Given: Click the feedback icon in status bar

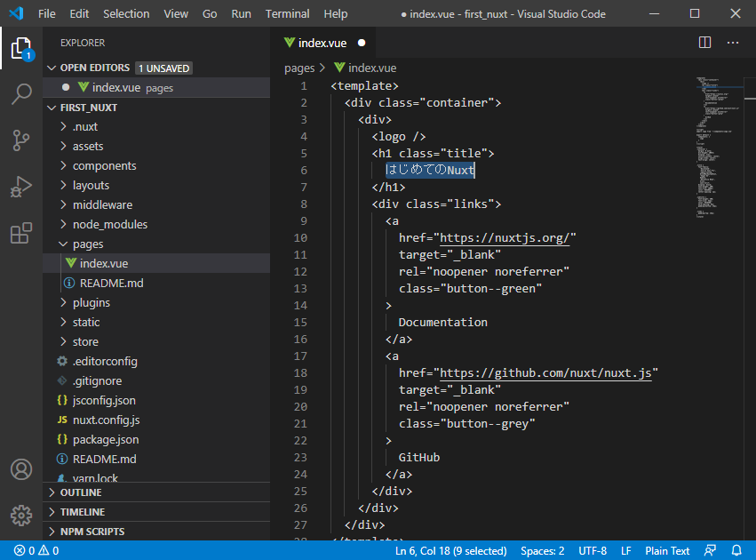Looking at the screenshot, I should coord(710,550).
